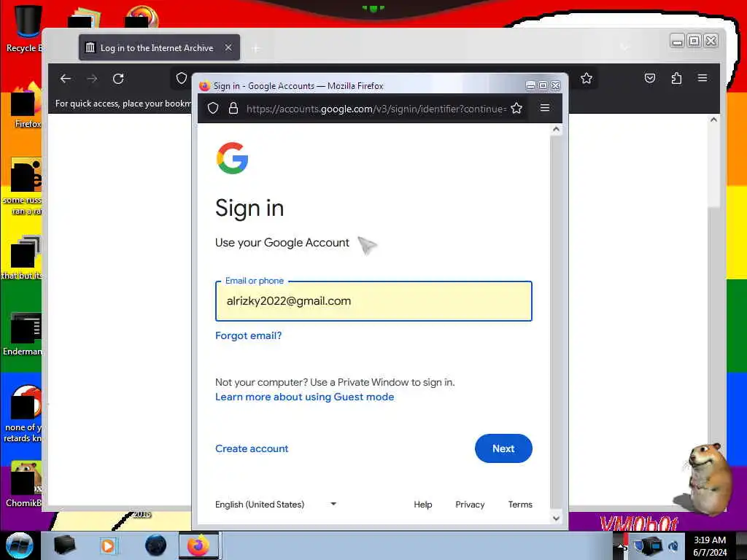Open the Enderman desktop icon
Screen dimensions: 747x560
[x=24, y=334]
